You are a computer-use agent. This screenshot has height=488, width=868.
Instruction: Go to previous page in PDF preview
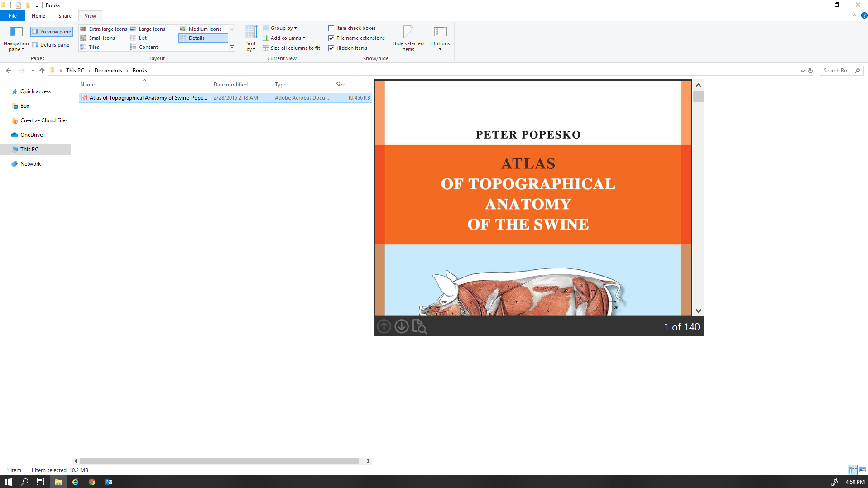click(384, 326)
